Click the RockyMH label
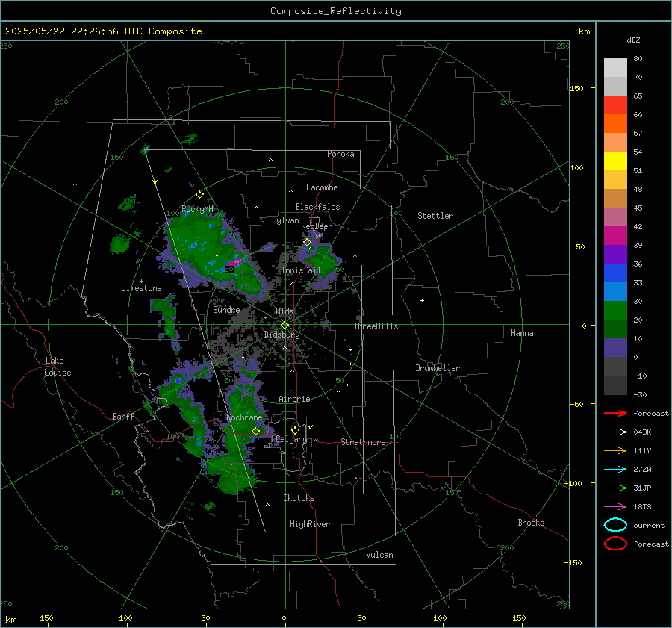The width and height of the screenshot is (672, 628). pyautogui.click(x=197, y=209)
